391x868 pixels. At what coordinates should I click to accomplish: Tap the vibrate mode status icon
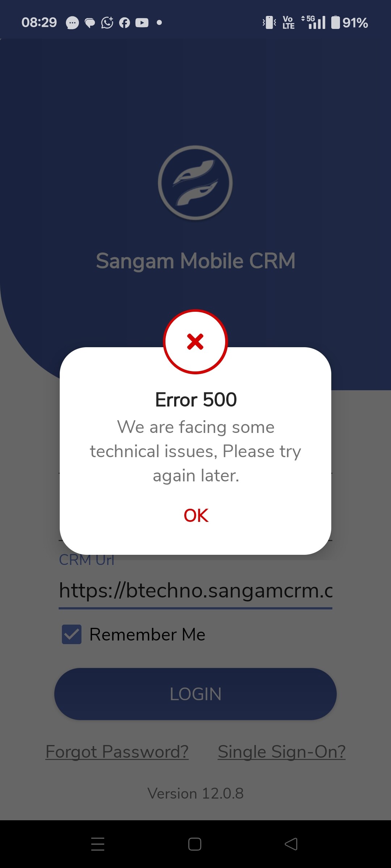click(x=269, y=22)
